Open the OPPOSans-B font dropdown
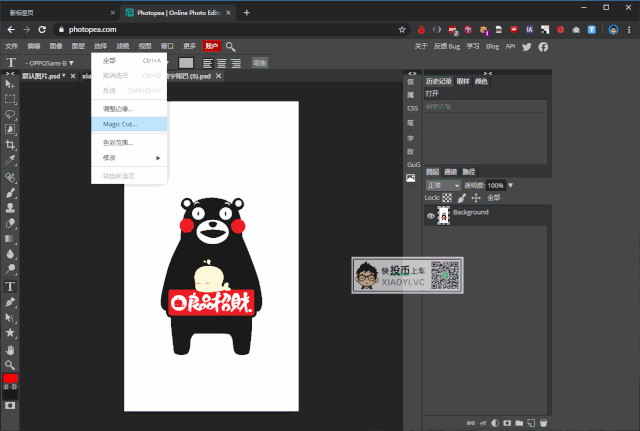Screen dimensions: 640x431 pyautogui.click(x=50, y=63)
